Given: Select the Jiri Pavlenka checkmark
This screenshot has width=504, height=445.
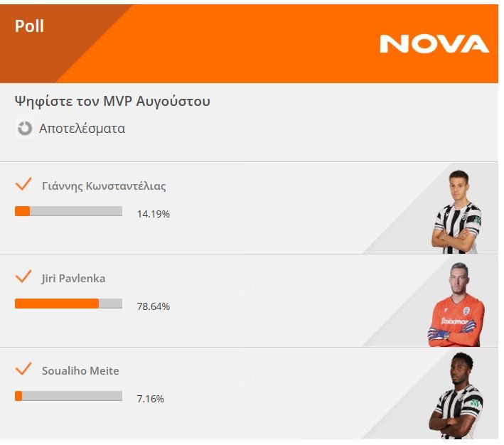Looking at the screenshot, I should 23,277.
